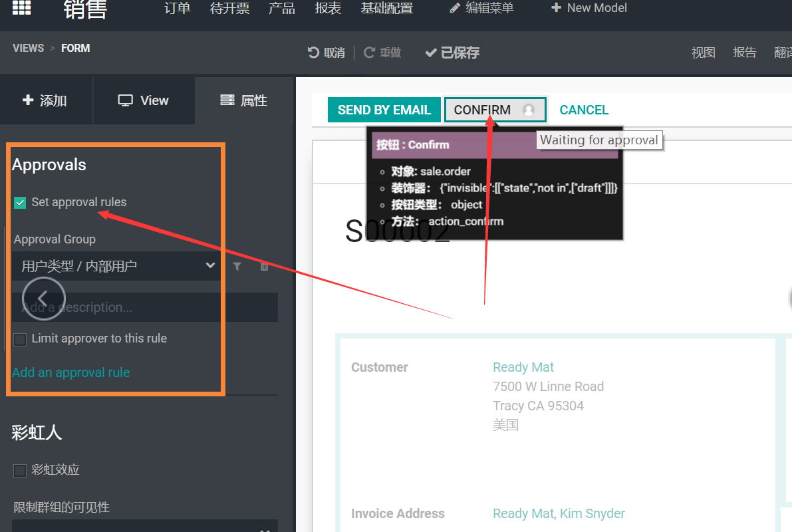Click the approval avatar icon on Confirm button
Screen dimensions: 792x532
tap(529, 110)
